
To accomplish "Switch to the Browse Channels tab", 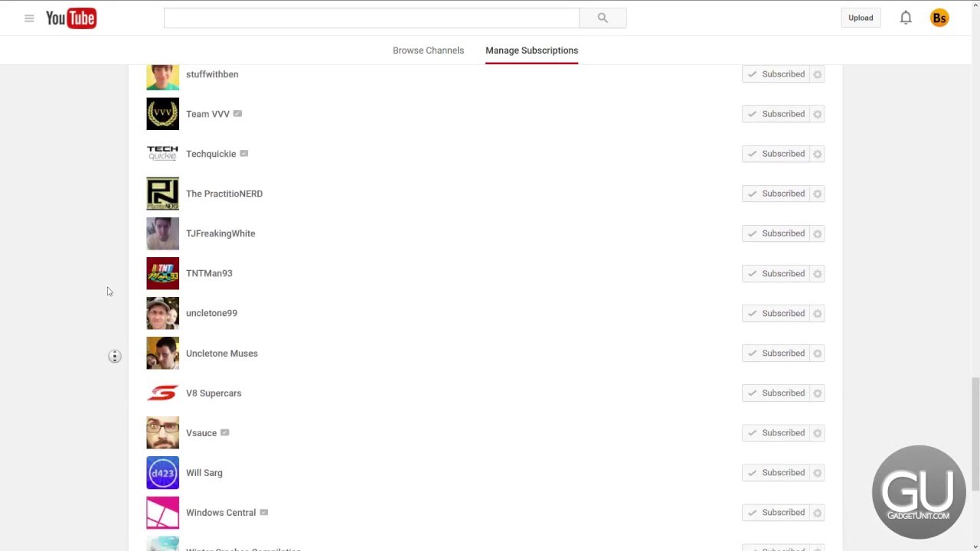I will tap(428, 51).
